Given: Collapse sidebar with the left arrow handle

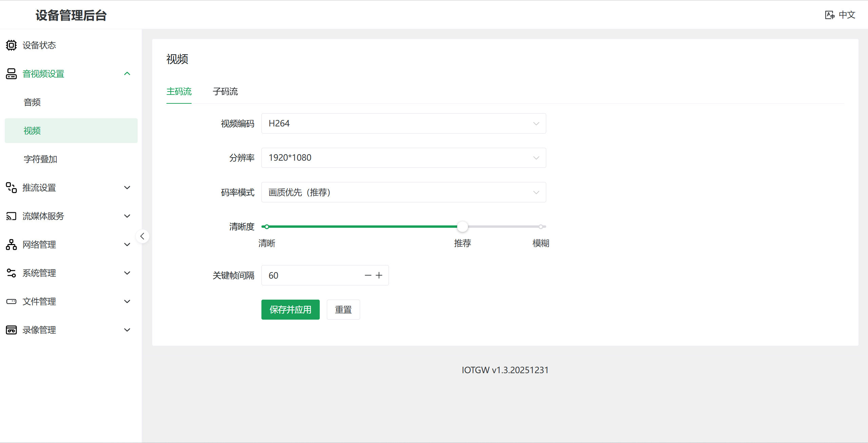Looking at the screenshot, I should pyautogui.click(x=142, y=236).
